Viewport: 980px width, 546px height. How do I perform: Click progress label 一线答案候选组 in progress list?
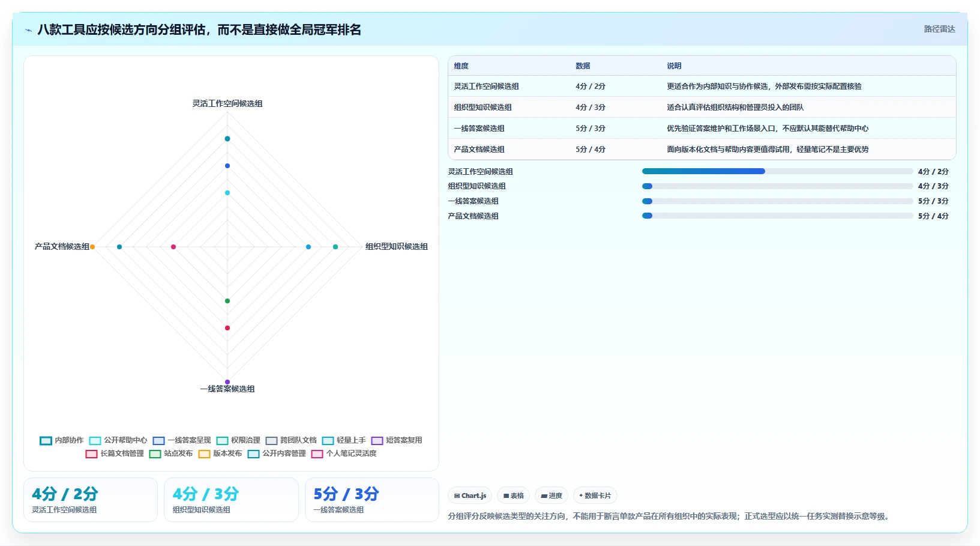[473, 201]
